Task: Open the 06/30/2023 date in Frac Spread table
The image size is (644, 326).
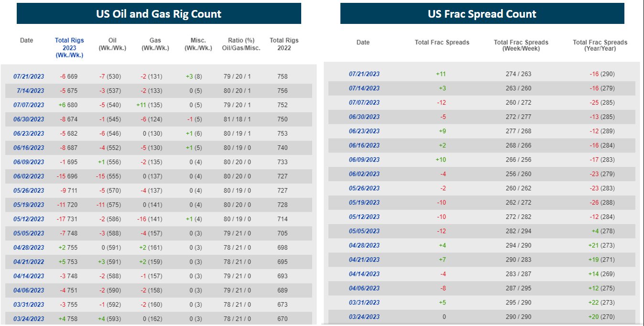Action: [x=364, y=117]
